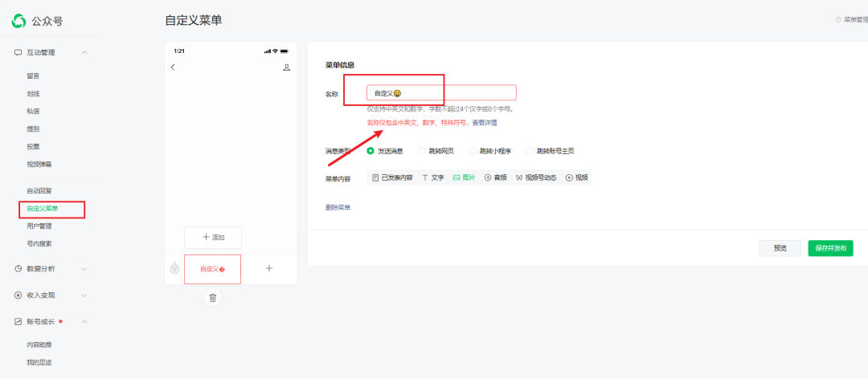Click the 自定义菜单 page heading

pos(194,20)
